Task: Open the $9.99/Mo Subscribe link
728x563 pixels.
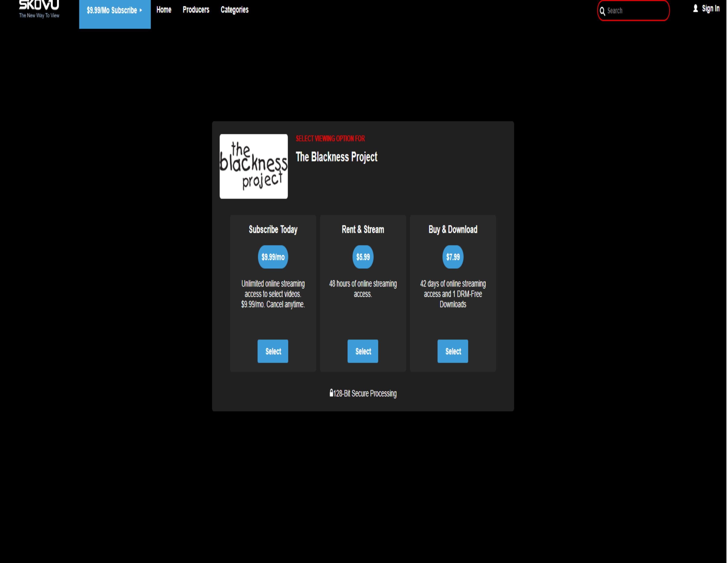Action: coord(112,10)
